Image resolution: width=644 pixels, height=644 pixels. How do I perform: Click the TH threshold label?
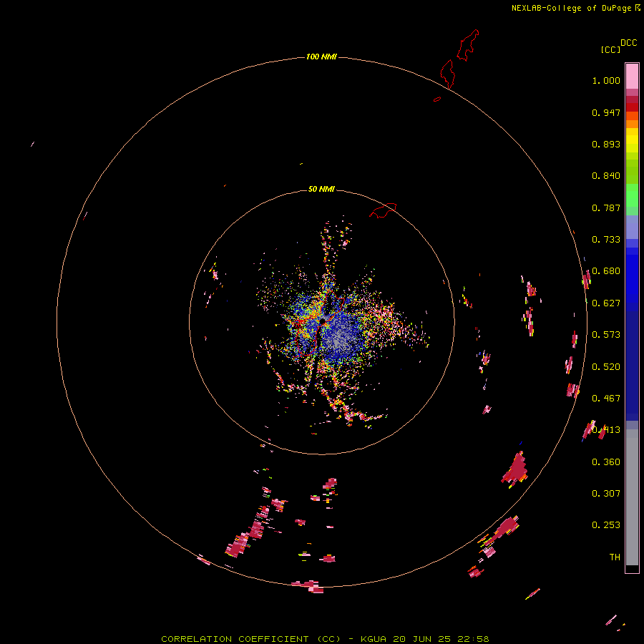(615, 557)
